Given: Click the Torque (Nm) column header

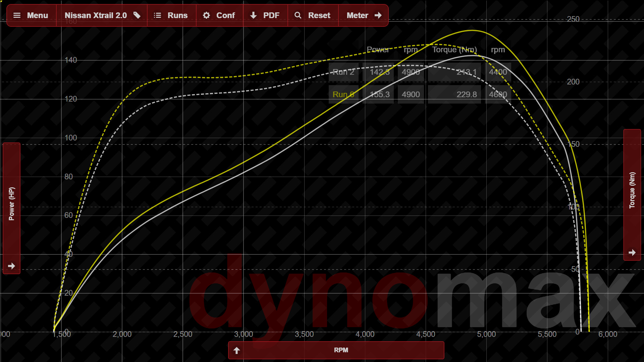Looking at the screenshot, I should 454,50.
